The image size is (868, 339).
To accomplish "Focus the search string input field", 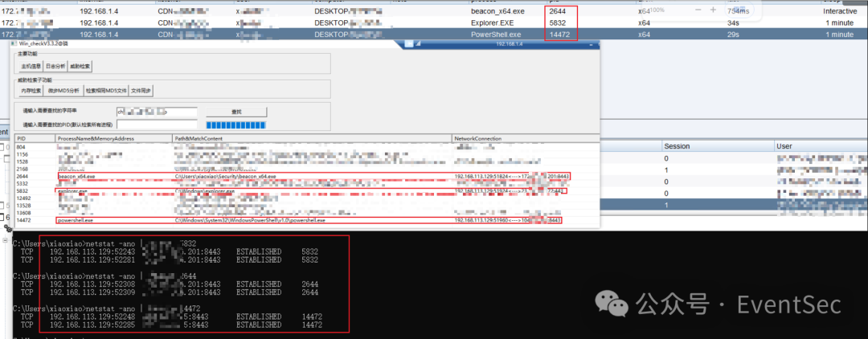I will click(157, 112).
